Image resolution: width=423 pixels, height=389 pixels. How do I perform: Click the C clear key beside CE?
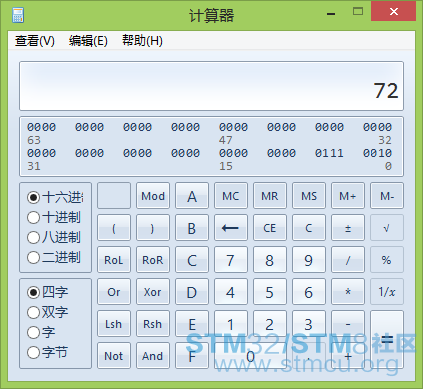pyautogui.click(x=309, y=228)
